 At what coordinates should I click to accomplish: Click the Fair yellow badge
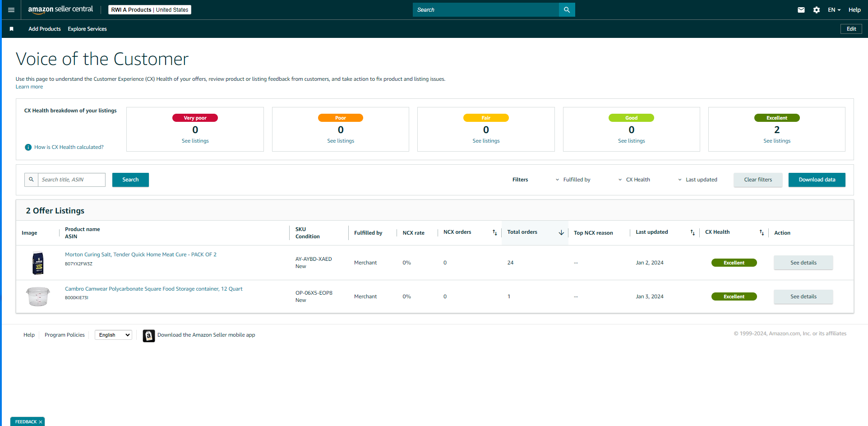point(486,118)
